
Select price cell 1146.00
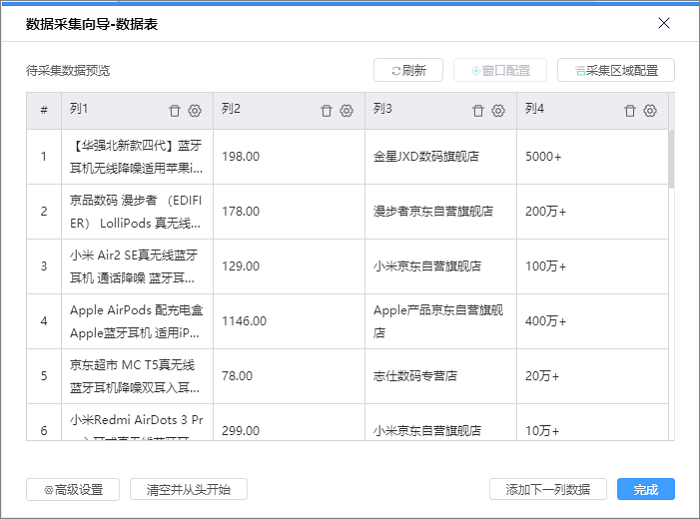pos(289,321)
